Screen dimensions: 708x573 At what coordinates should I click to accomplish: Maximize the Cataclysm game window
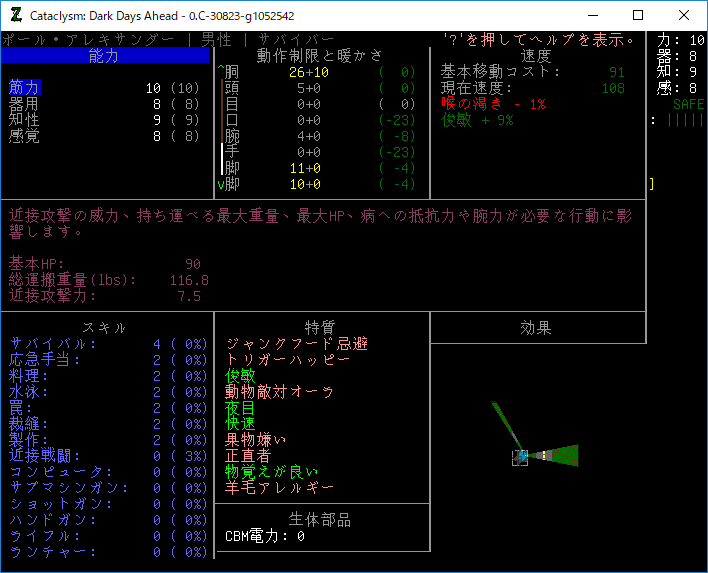pyautogui.click(x=638, y=15)
